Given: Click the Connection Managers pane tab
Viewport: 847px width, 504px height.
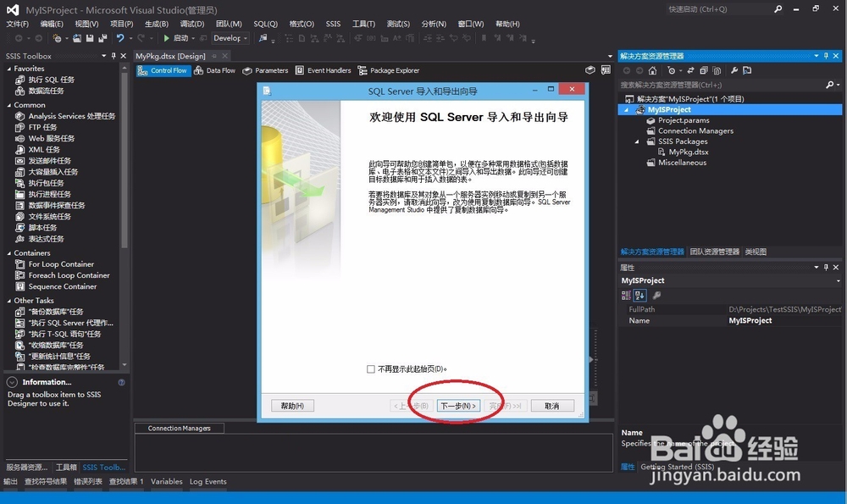Looking at the screenshot, I should [179, 429].
